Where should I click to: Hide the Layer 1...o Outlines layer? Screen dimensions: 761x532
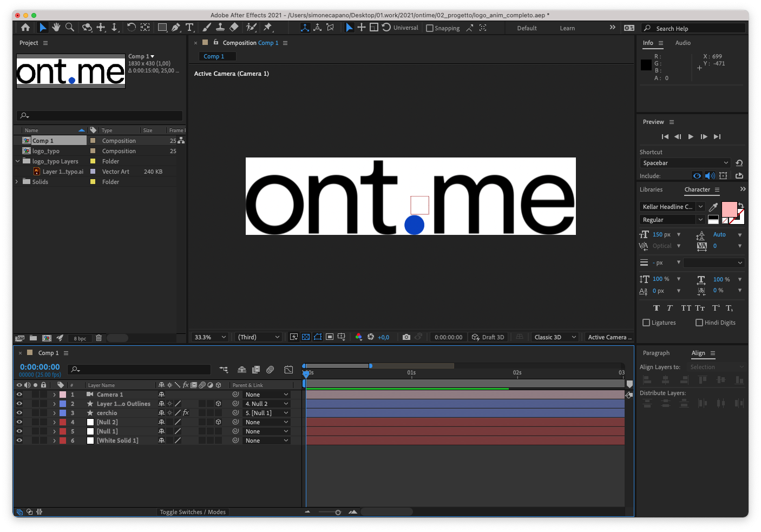(x=19, y=404)
